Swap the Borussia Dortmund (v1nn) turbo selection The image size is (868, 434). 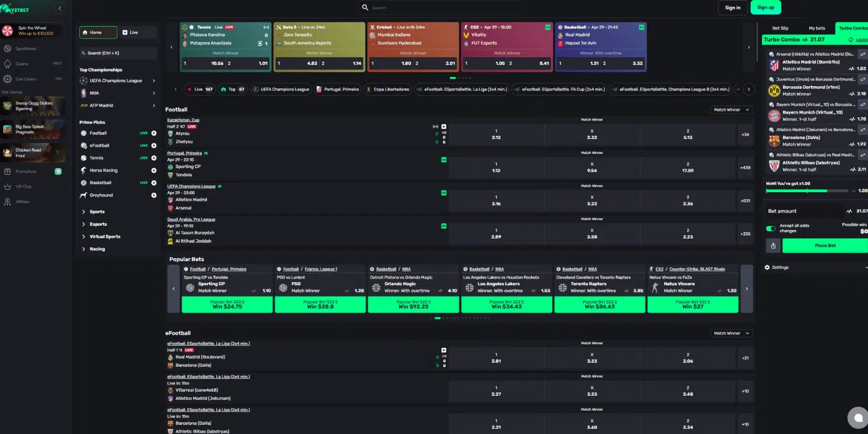click(862, 79)
